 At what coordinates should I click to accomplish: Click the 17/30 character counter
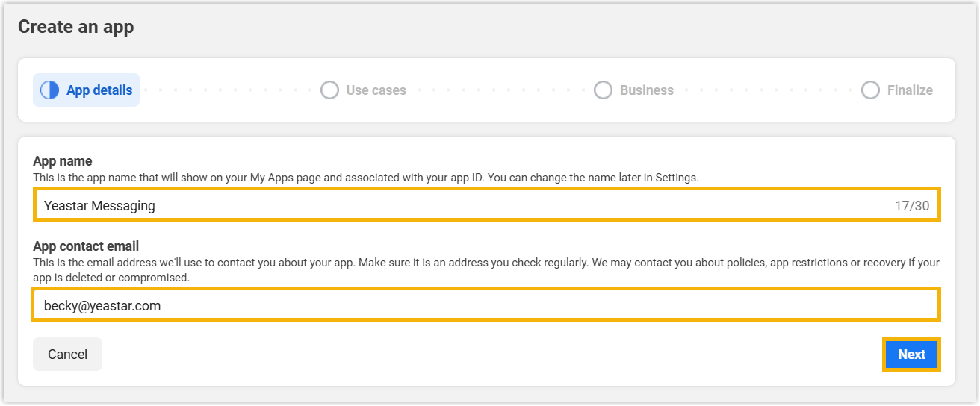click(x=912, y=206)
